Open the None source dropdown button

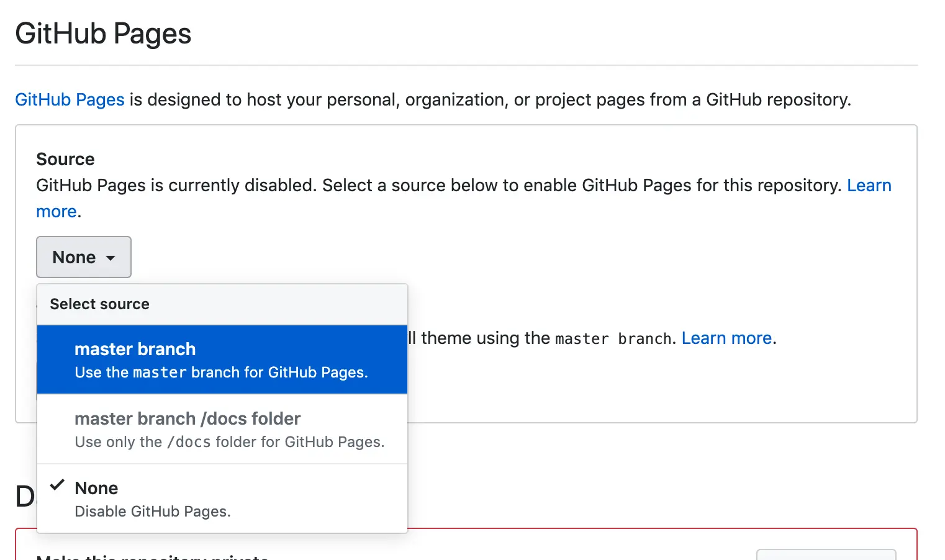(84, 257)
